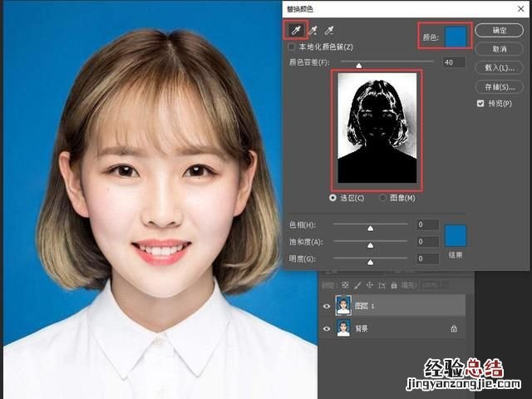Click the lock image pixels brush icon
The image size is (532, 399).
pyautogui.click(x=358, y=285)
